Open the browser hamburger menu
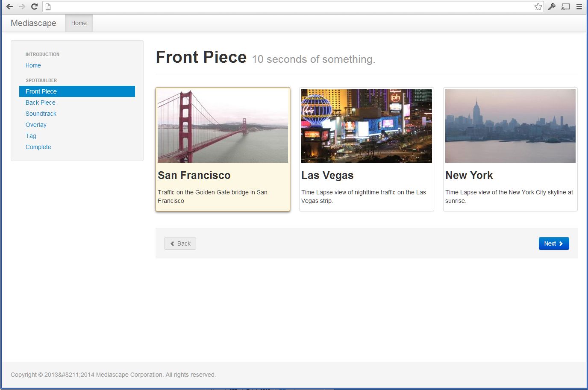 (579, 6)
